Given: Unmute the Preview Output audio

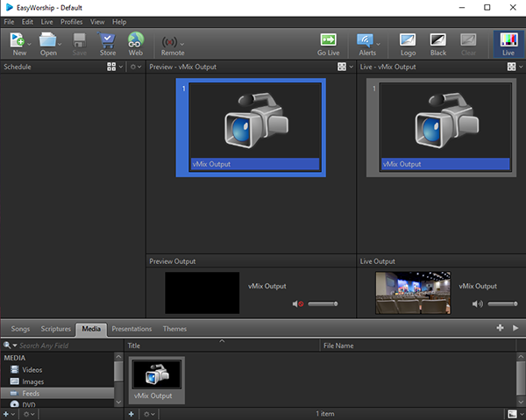Looking at the screenshot, I should tap(299, 304).
